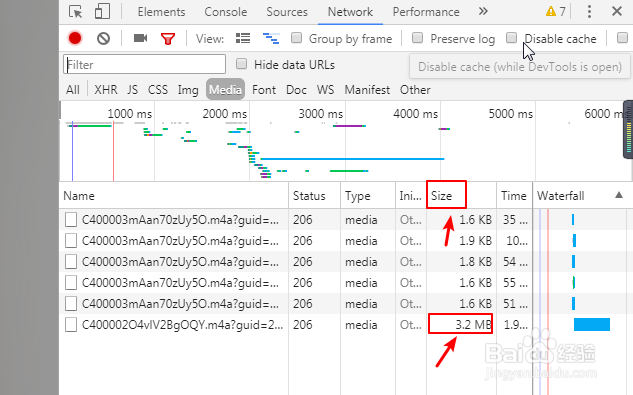Click the 3.2 MB size cell
633x395 pixels.
(461, 324)
